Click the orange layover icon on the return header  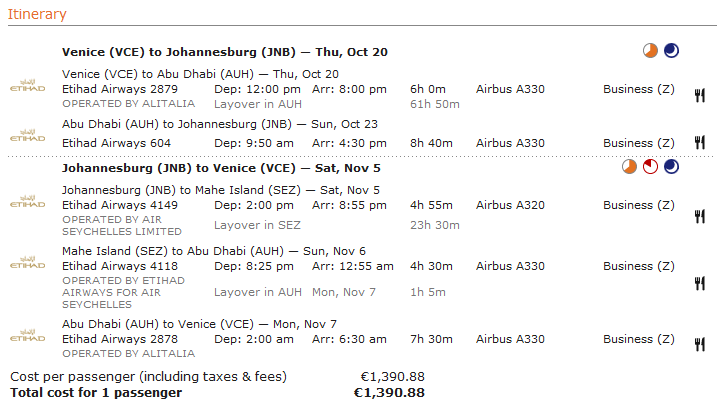(629, 167)
